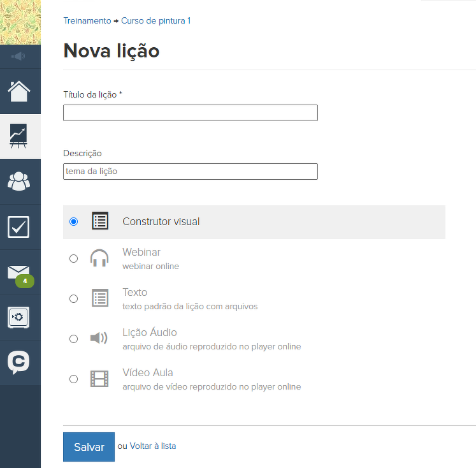Click the headphones Webinar icon
Image resolution: width=476 pixels, height=468 pixels.
coord(99,258)
